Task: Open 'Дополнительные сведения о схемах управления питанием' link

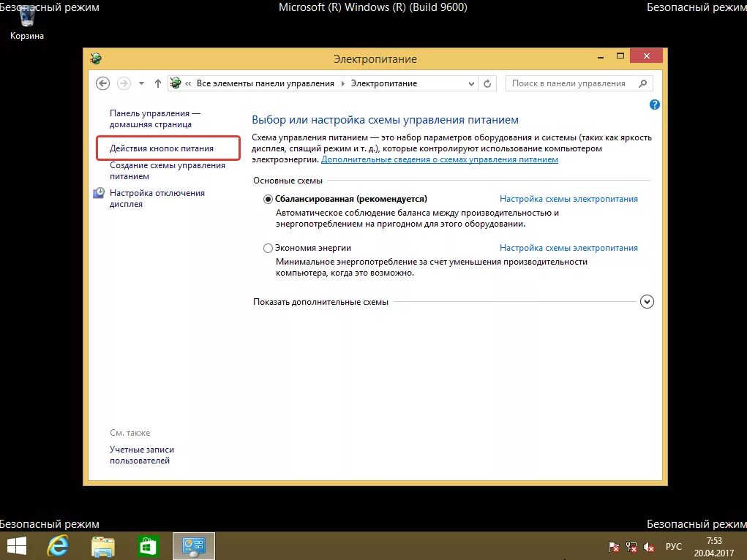Action: pos(439,159)
